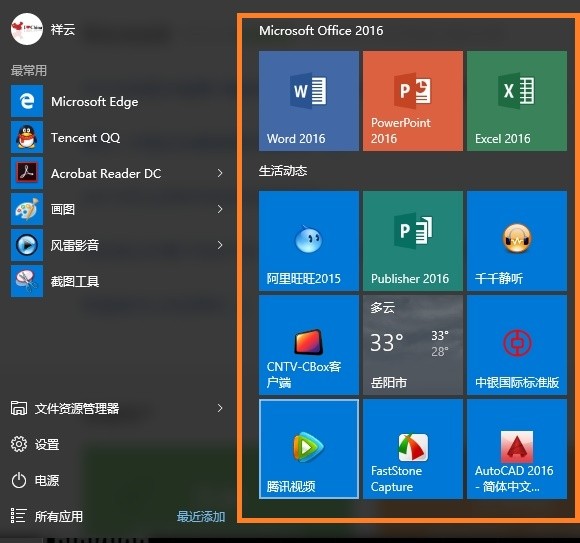This screenshot has width=580, height=543.
Task: Click the 设置 gear icon
Action: [x=18, y=444]
